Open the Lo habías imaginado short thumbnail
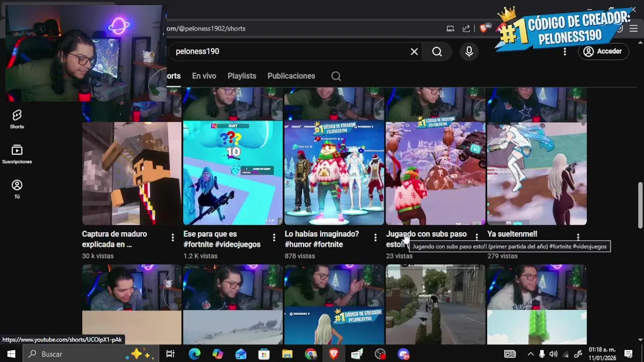The width and height of the screenshot is (644, 362). (x=334, y=173)
